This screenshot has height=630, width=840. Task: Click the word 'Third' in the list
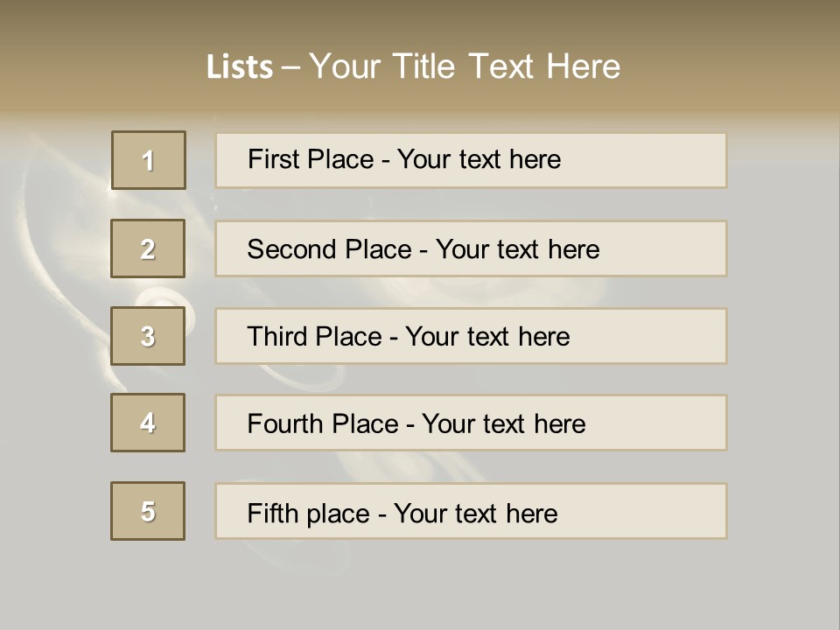[276, 336]
